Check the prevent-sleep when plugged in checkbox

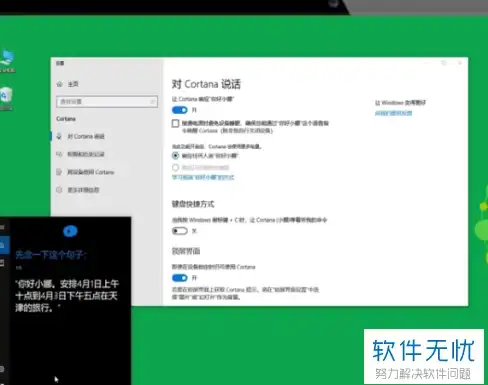coord(176,123)
